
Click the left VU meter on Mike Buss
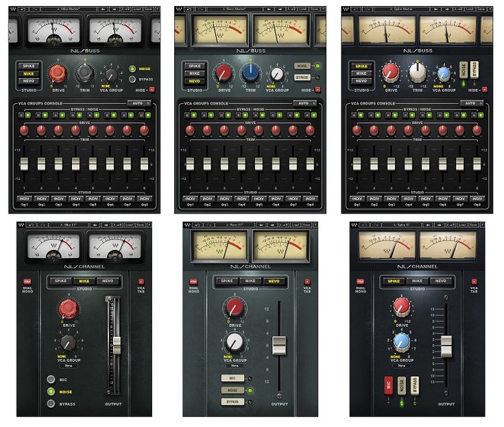(53, 31)
